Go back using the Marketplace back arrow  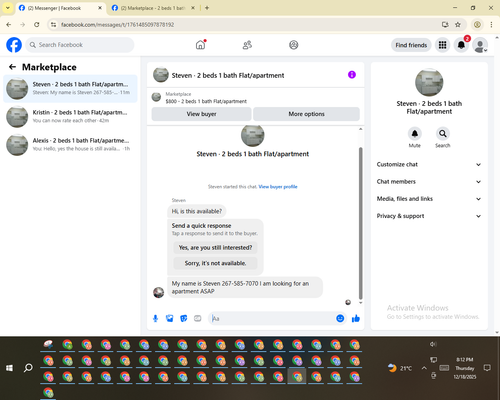click(12, 67)
